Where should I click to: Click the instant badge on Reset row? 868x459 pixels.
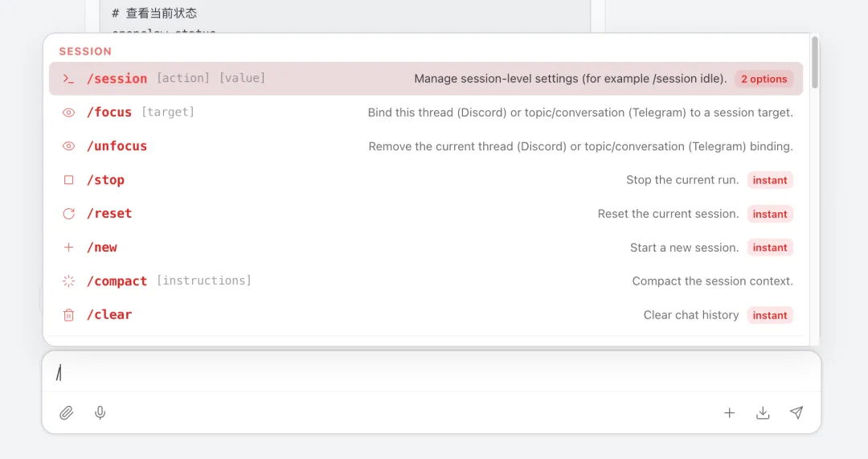tap(770, 214)
